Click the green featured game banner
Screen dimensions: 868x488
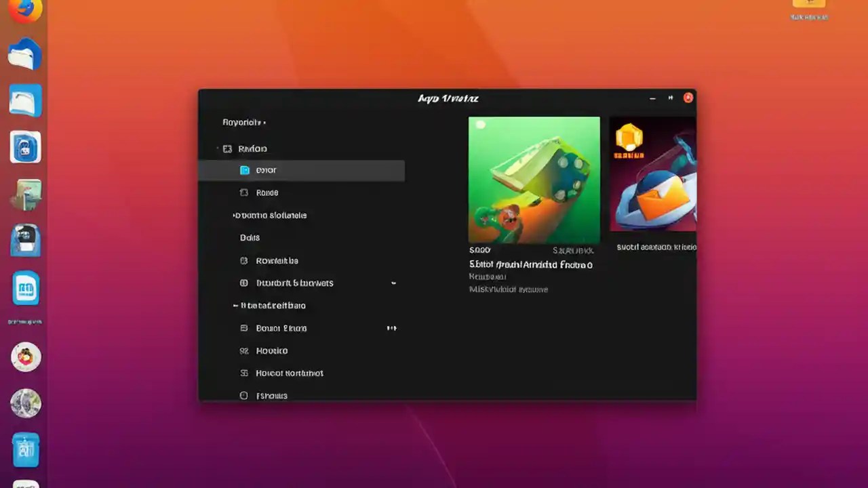point(534,180)
